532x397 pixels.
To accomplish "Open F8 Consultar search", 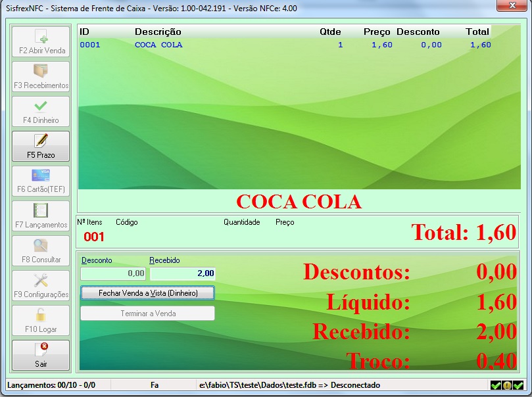I will pos(41,251).
